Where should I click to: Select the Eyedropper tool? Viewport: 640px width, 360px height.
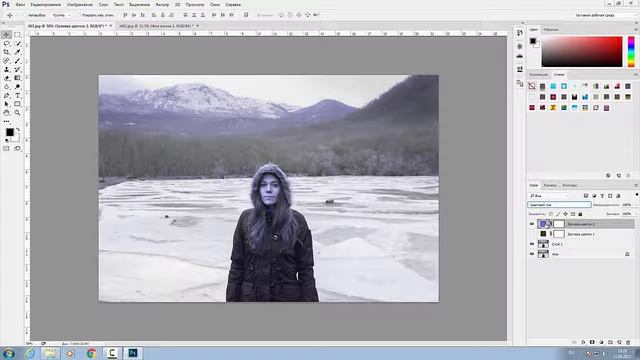click(17, 52)
